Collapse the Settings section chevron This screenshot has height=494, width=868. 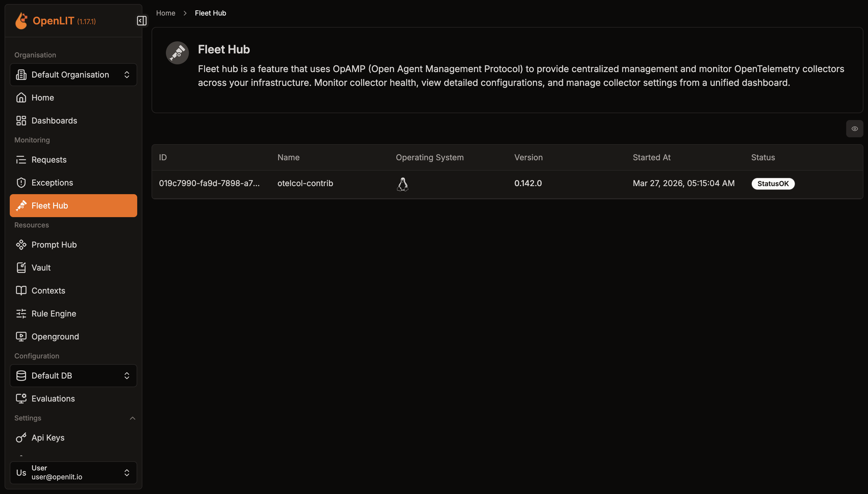point(133,418)
